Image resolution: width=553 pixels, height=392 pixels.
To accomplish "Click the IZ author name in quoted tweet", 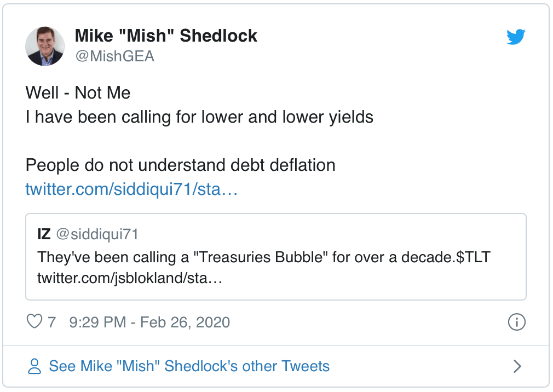I will click(x=44, y=235).
